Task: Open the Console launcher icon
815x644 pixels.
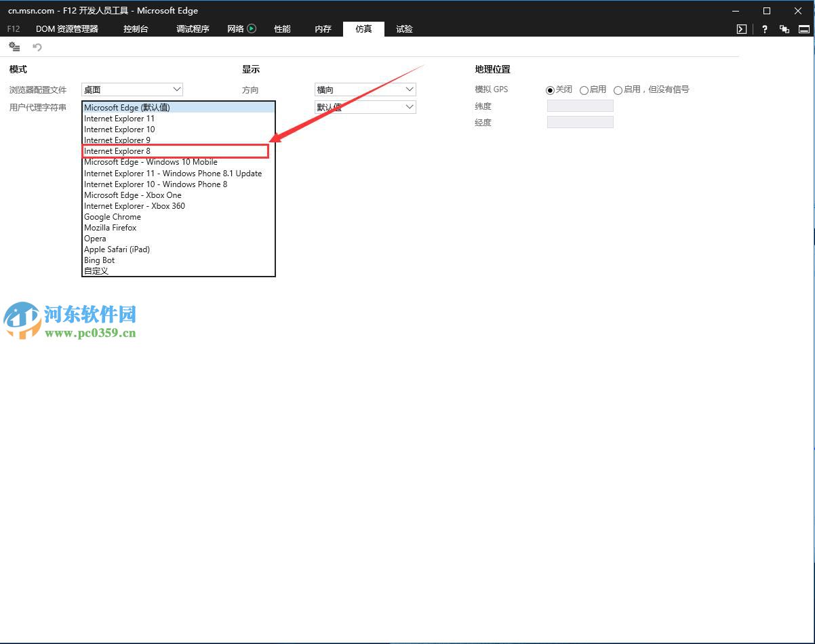Action: point(741,29)
